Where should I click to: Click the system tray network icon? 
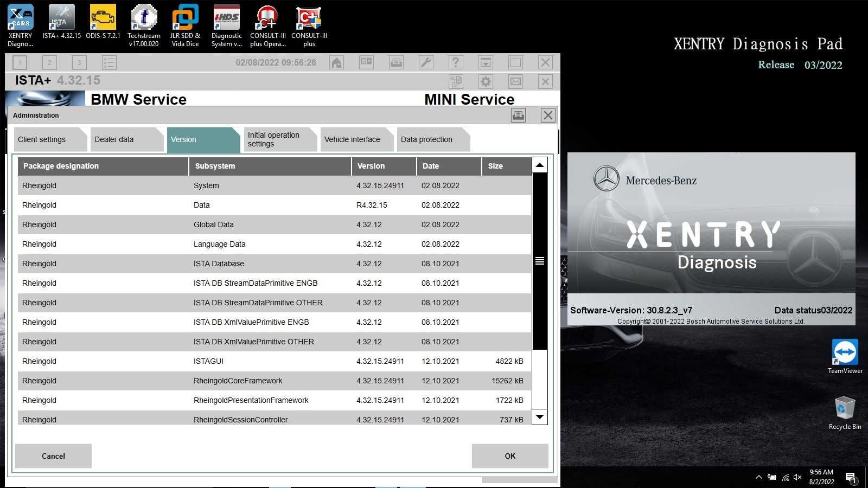(785, 477)
